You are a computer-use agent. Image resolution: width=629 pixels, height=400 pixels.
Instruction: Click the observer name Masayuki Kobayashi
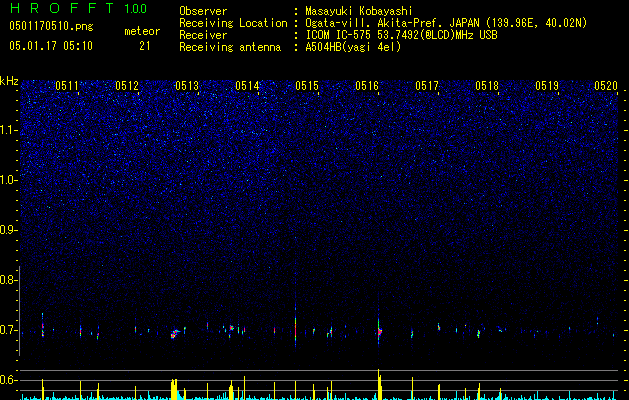coord(359,11)
